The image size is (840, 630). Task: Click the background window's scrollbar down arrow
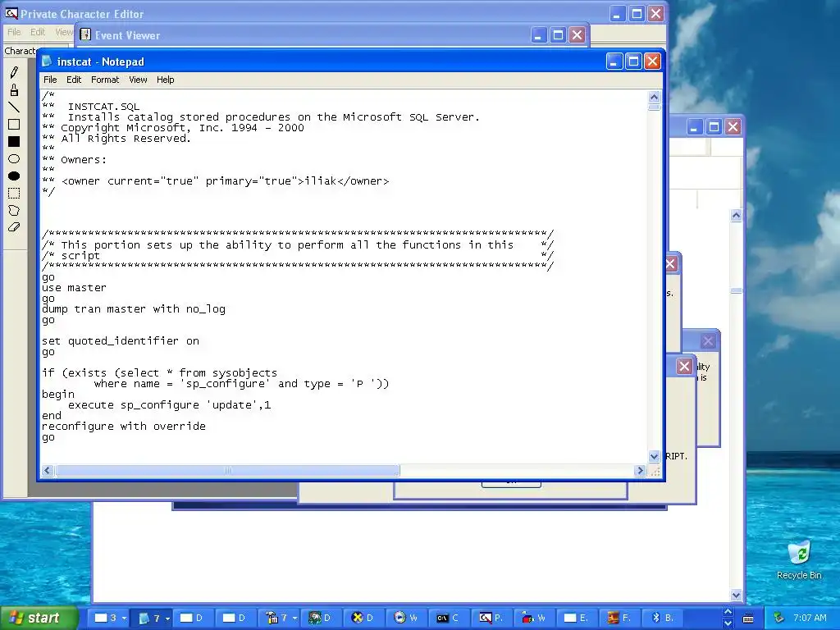(x=736, y=596)
